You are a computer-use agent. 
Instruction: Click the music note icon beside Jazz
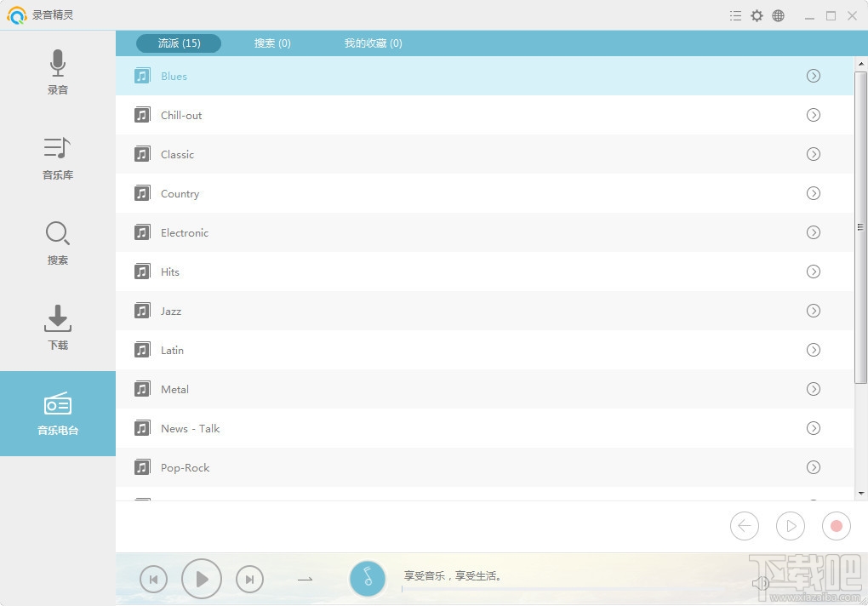click(141, 311)
